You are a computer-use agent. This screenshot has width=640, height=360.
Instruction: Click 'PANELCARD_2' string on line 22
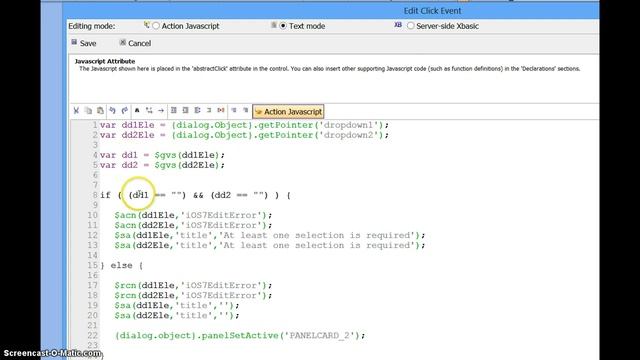tap(320, 336)
